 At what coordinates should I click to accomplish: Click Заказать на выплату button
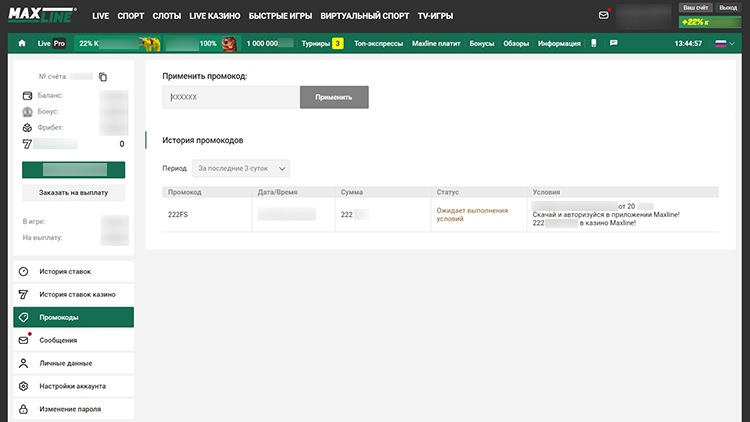point(73,192)
